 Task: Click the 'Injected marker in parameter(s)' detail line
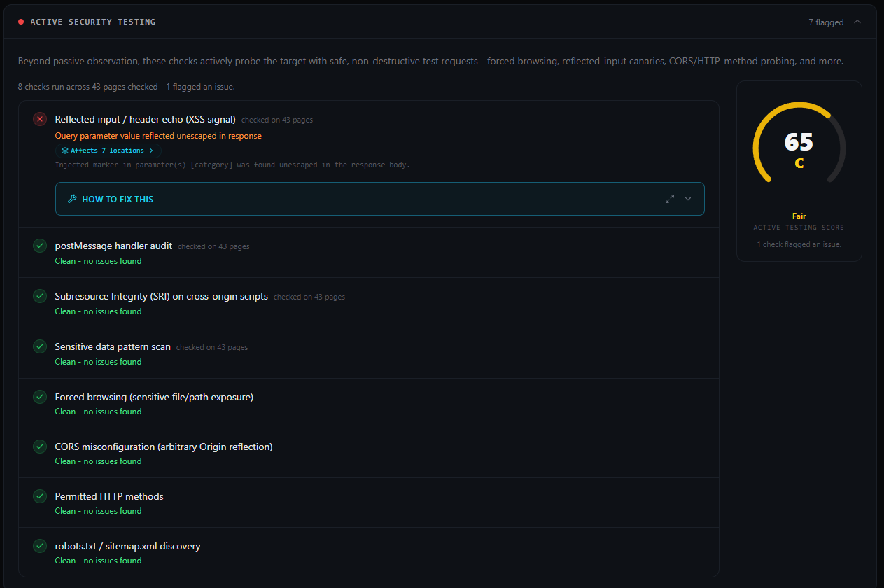(232, 165)
